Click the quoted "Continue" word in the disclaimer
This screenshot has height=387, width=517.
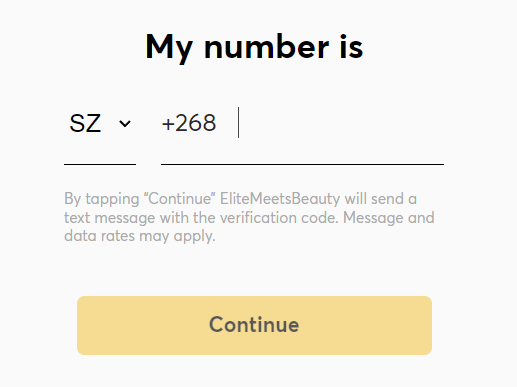pyautogui.click(x=179, y=199)
